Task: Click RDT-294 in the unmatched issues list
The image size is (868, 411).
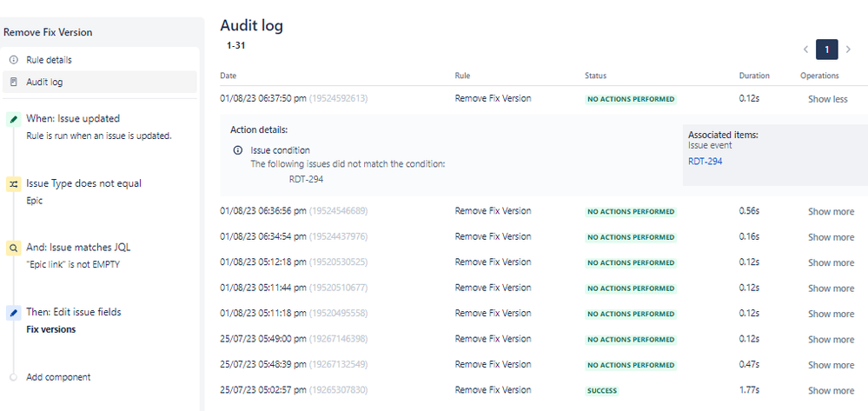Action: [x=306, y=180]
